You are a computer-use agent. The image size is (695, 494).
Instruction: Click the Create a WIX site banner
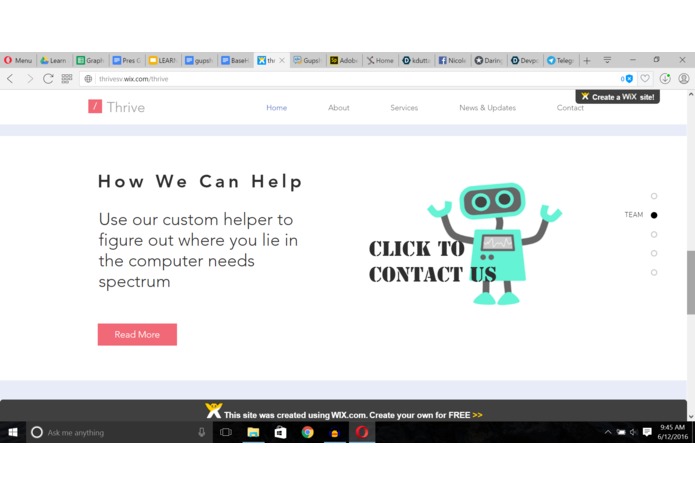(617, 97)
